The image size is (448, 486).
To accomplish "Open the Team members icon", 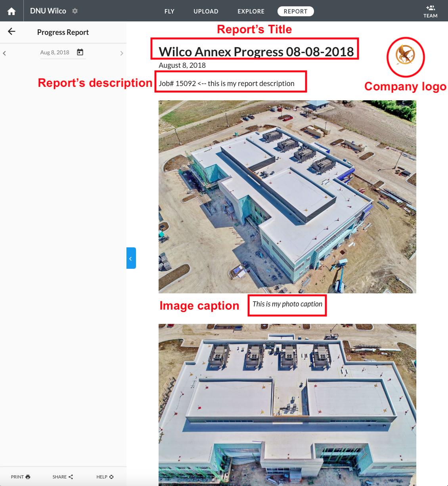I will coord(431,11).
